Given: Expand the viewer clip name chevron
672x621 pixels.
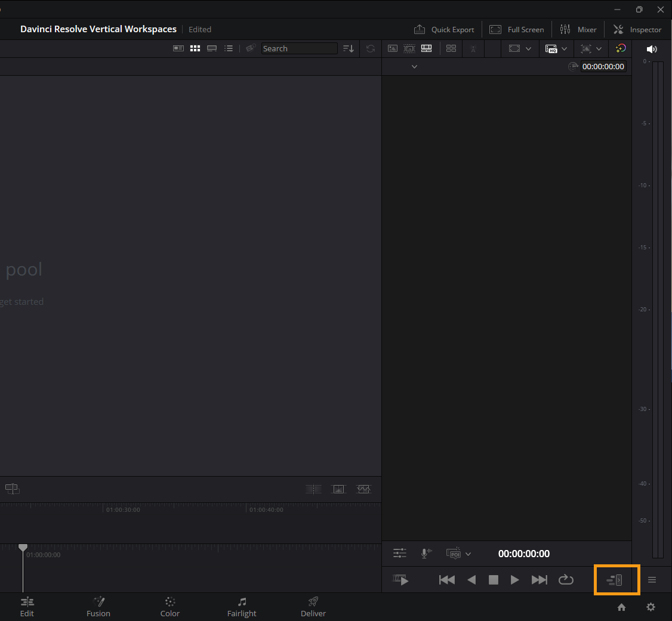Looking at the screenshot, I should tap(414, 67).
